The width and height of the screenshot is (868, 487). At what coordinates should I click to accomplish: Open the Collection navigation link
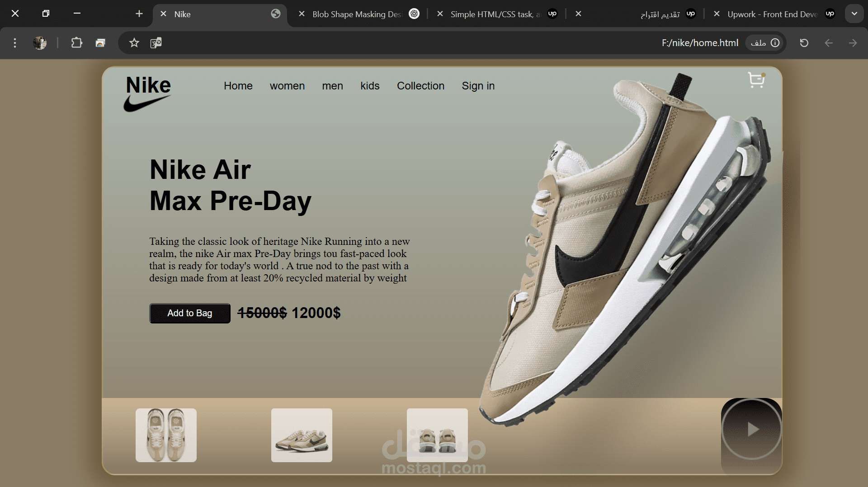pyautogui.click(x=420, y=86)
